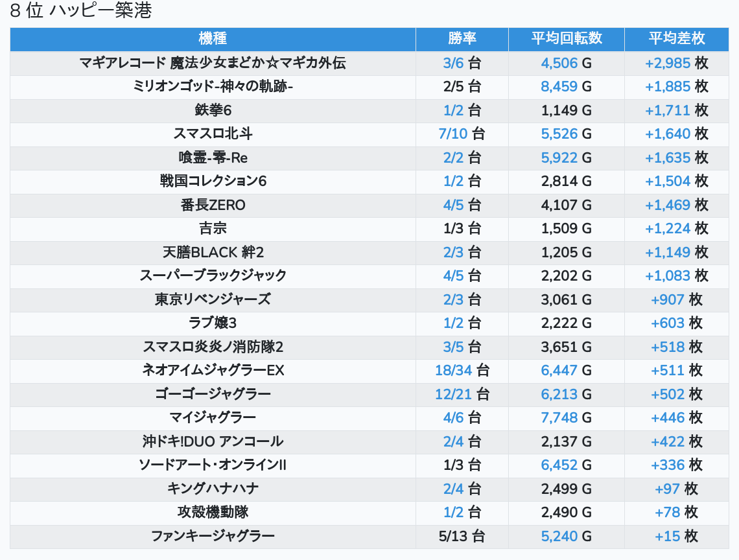
Task: Click average difference +15 枚
Action: (676, 536)
